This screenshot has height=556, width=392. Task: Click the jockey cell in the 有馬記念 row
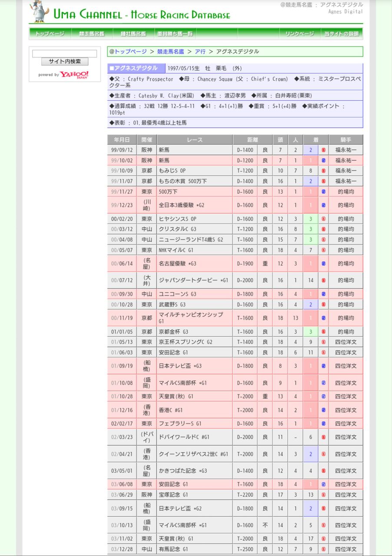[x=346, y=549]
